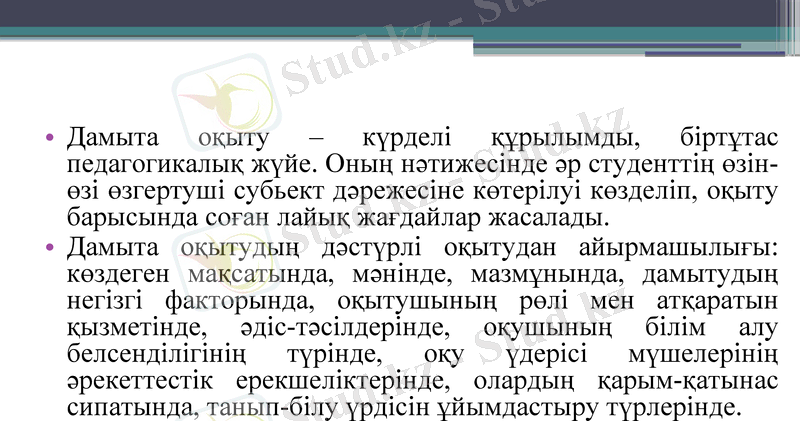
Task: Select the word "ерекшеліктерінде,"
Action: click(x=343, y=382)
